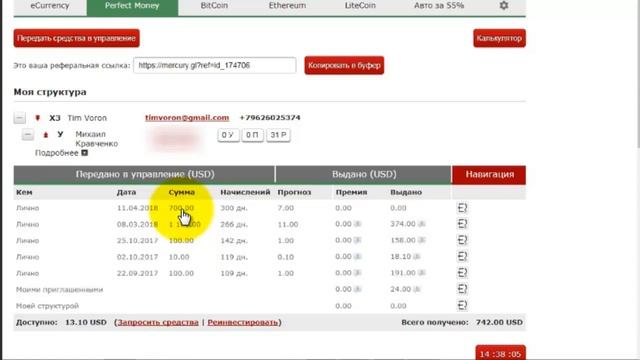Viewport: 640px width, 360px height.
Task: Click Передать средства в управление button
Action: (x=76, y=38)
